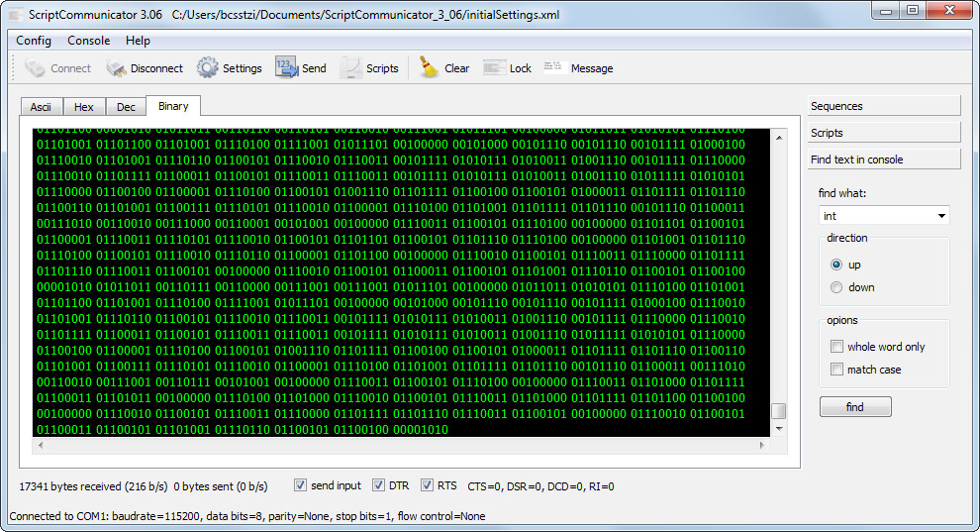Image resolution: width=980 pixels, height=532 pixels.
Task: Click the console scroll down arrow
Action: 779,429
